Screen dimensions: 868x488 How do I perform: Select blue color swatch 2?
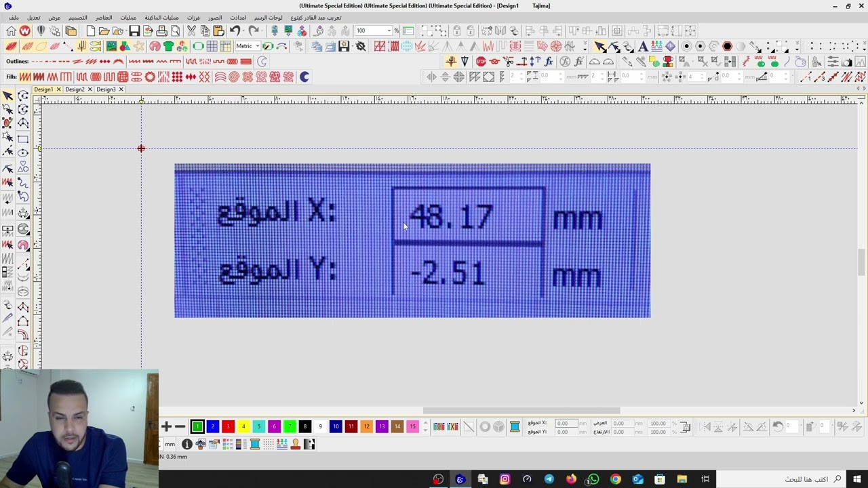click(212, 426)
